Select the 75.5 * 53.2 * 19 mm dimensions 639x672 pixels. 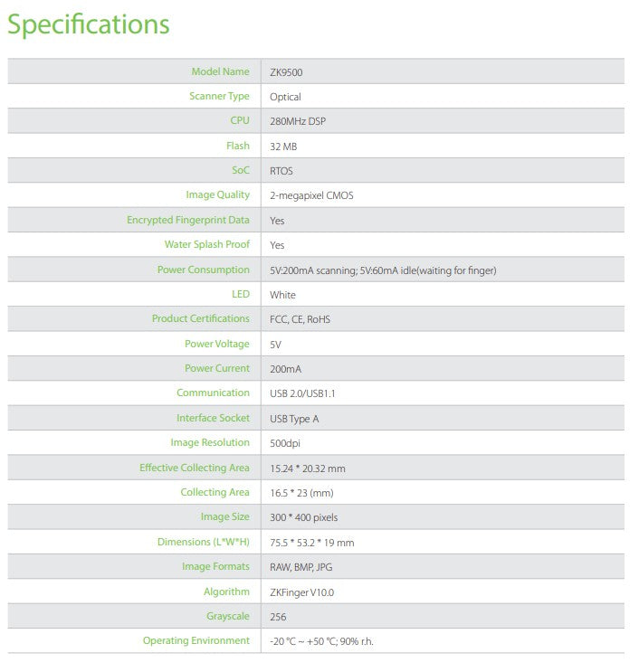[x=312, y=543]
